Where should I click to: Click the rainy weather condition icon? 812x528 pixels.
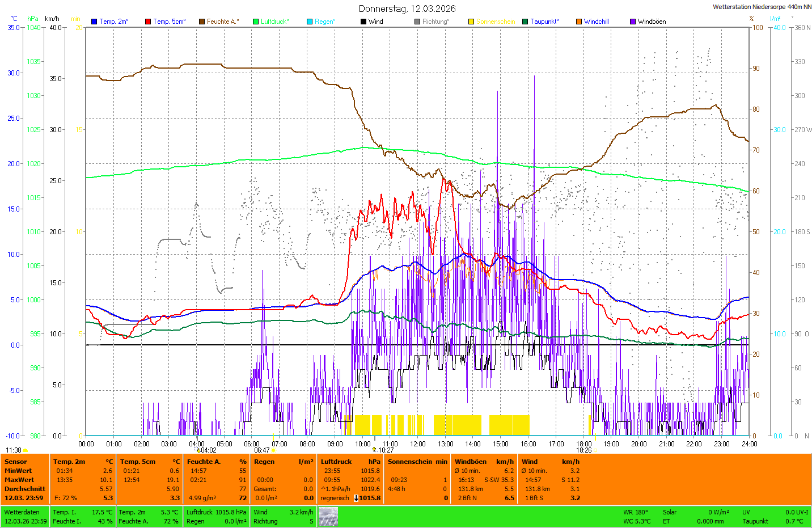[328, 517]
